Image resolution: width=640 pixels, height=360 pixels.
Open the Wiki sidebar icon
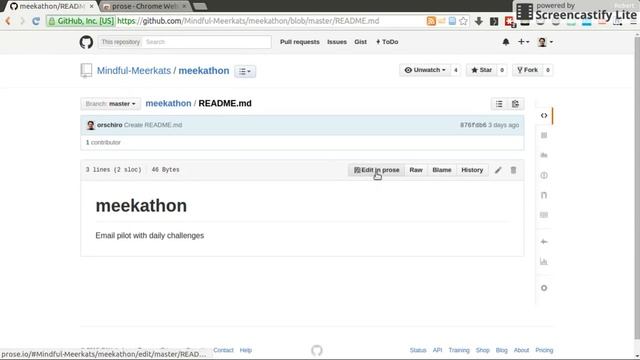point(544,215)
